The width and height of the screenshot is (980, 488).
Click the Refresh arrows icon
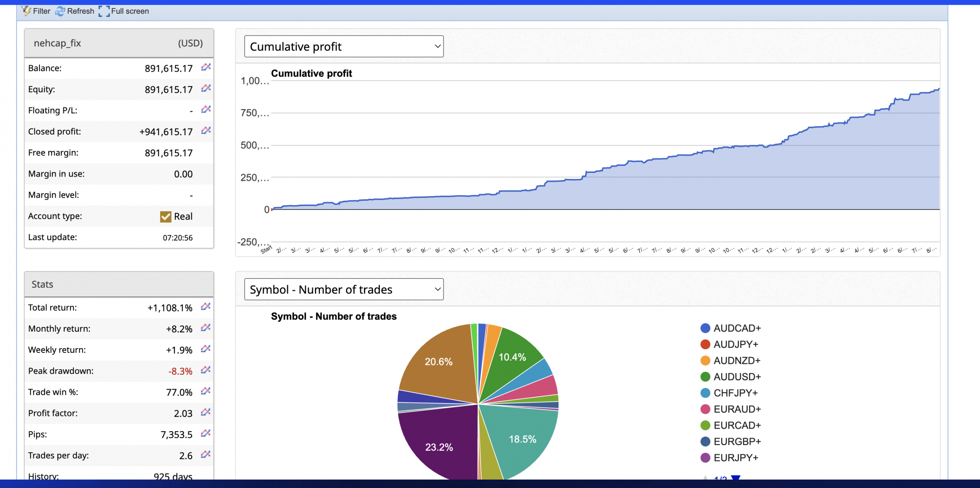pos(60,11)
